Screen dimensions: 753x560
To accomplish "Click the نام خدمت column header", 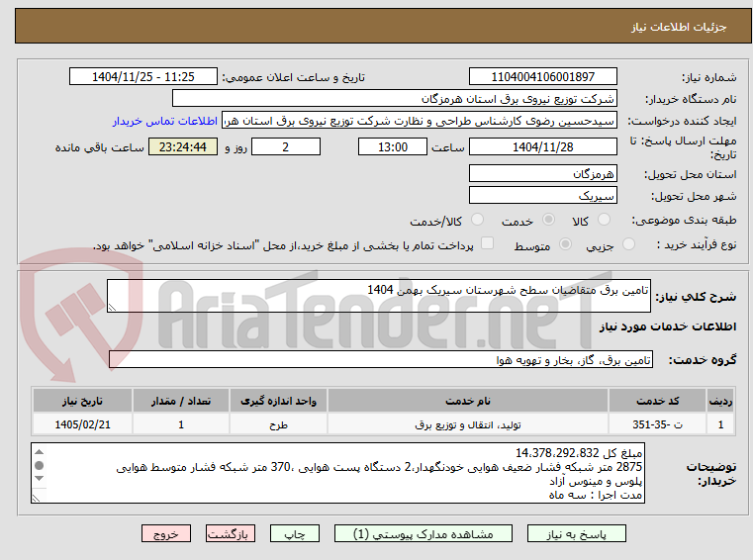I will tap(468, 401).
